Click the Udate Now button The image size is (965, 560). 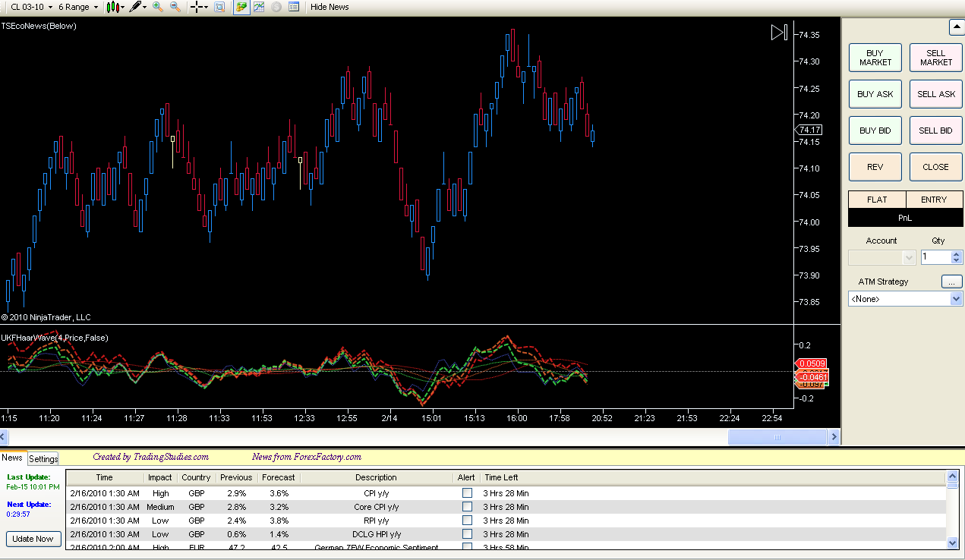[33, 539]
